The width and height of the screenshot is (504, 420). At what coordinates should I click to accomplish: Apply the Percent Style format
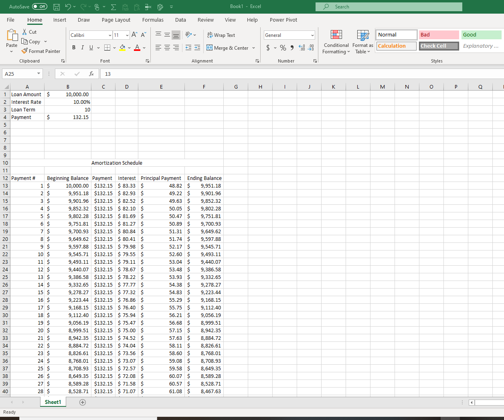click(283, 47)
